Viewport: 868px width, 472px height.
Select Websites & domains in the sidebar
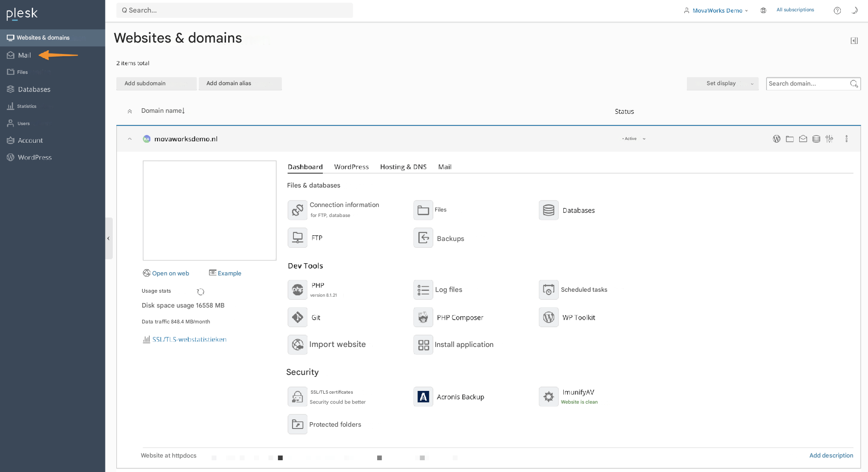click(53, 38)
